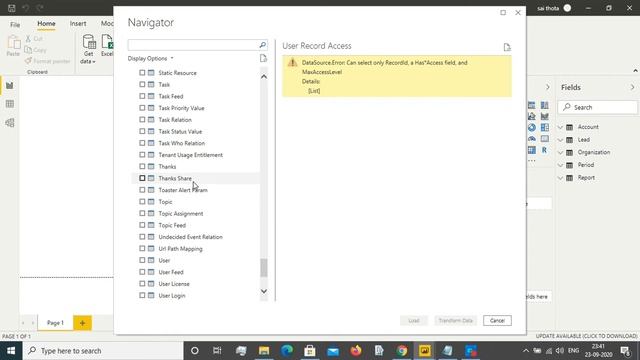
Task: Collapse the Visualizations pane with its chevron
Action: [x=547, y=87]
